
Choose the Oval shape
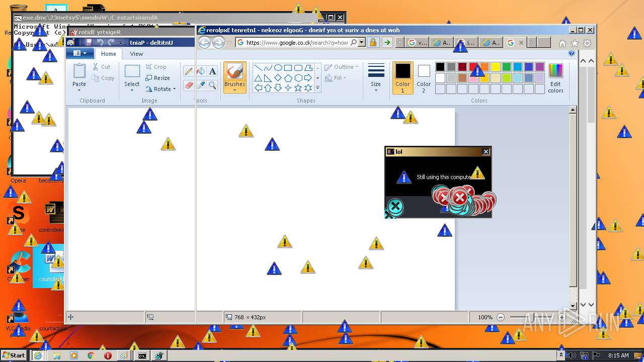[x=278, y=68]
